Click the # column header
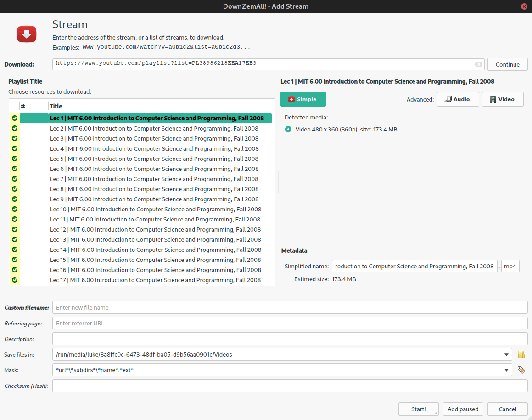Screen dimensions: 532x420 [23, 106]
